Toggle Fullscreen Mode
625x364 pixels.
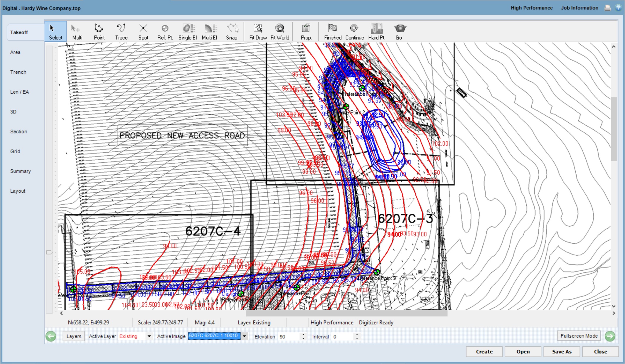[579, 336]
